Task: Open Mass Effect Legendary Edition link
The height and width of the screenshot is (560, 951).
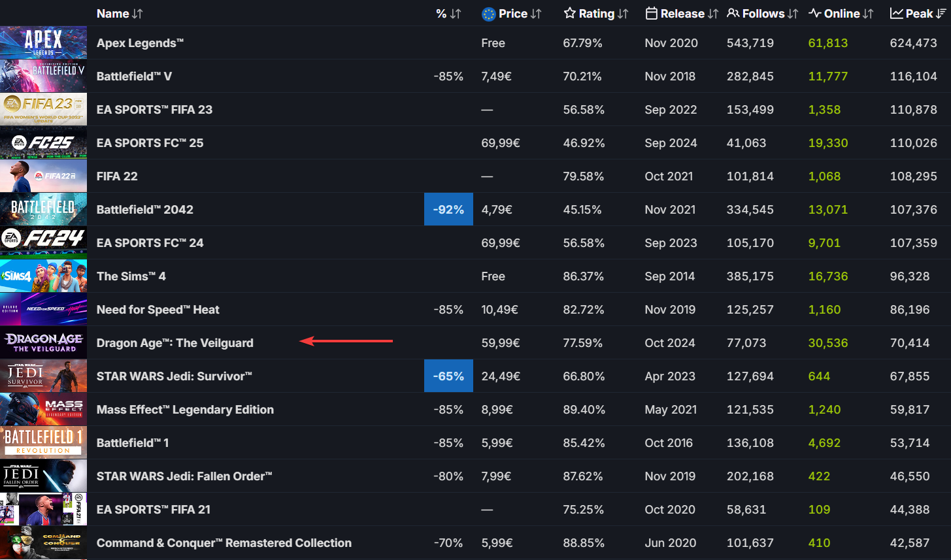Action: [x=185, y=410]
